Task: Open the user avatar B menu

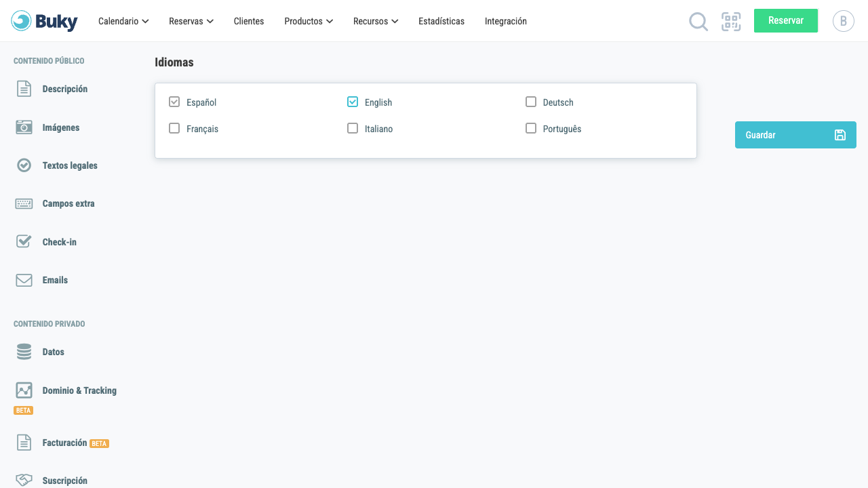Action: click(x=844, y=21)
